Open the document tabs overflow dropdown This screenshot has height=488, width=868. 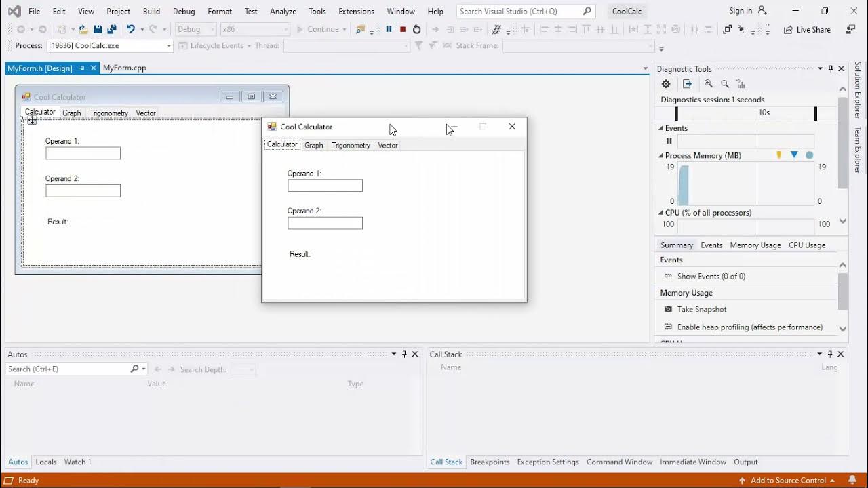645,68
